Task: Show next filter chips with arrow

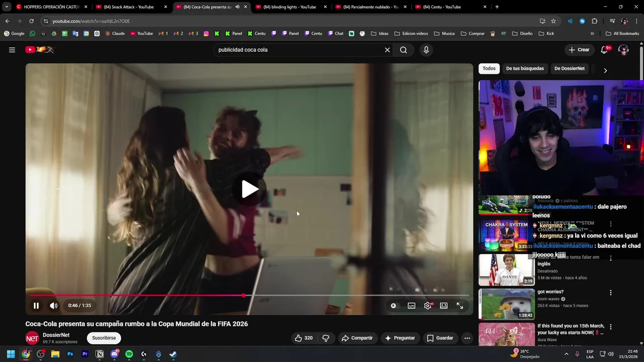Action: (x=605, y=70)
